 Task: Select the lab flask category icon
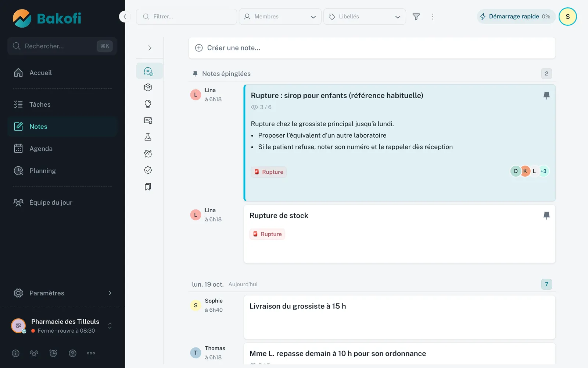point(148,137)
